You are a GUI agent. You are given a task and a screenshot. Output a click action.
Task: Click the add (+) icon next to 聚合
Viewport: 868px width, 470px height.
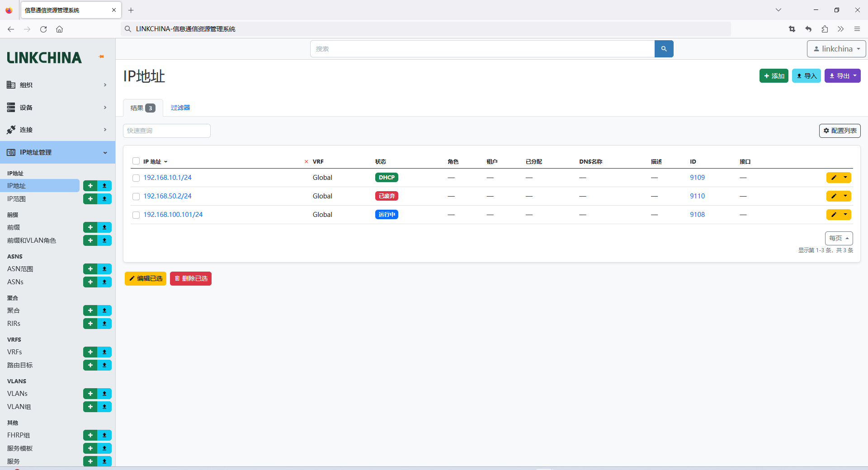pos(90,310)
